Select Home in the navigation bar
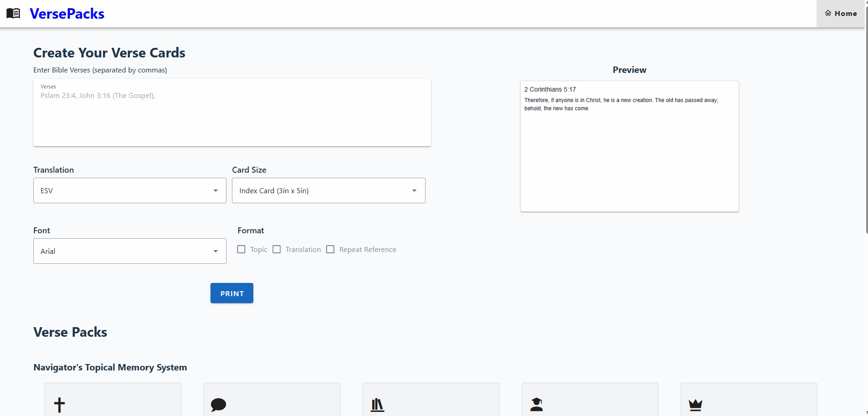Image resolution: width=868 pixels, height=416 pixels. [845, 13]
